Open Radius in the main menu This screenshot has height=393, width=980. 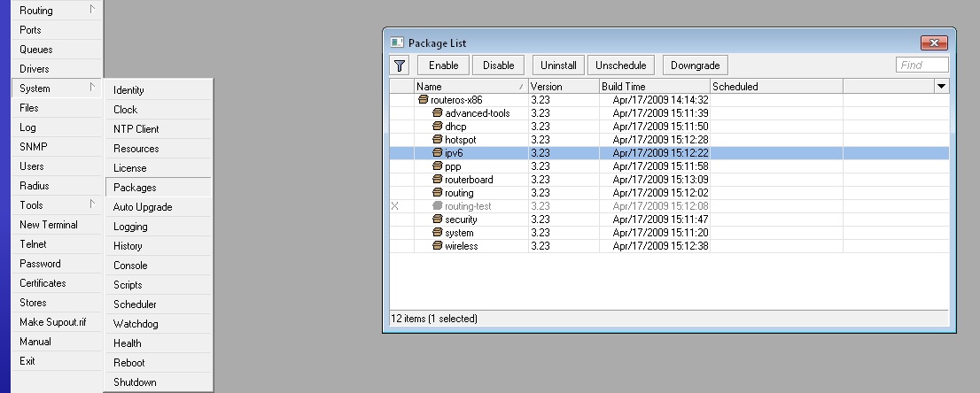pyautogui.click(x=56, y=186)
